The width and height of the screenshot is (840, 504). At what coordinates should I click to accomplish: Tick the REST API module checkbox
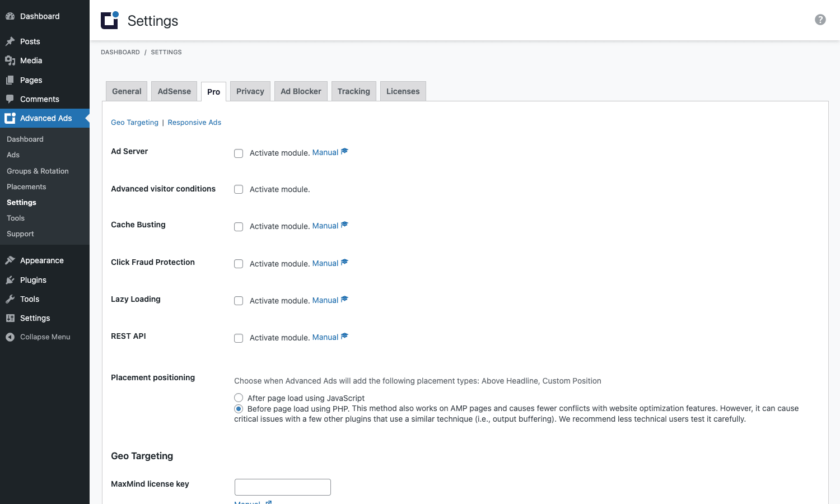[239, 338]
